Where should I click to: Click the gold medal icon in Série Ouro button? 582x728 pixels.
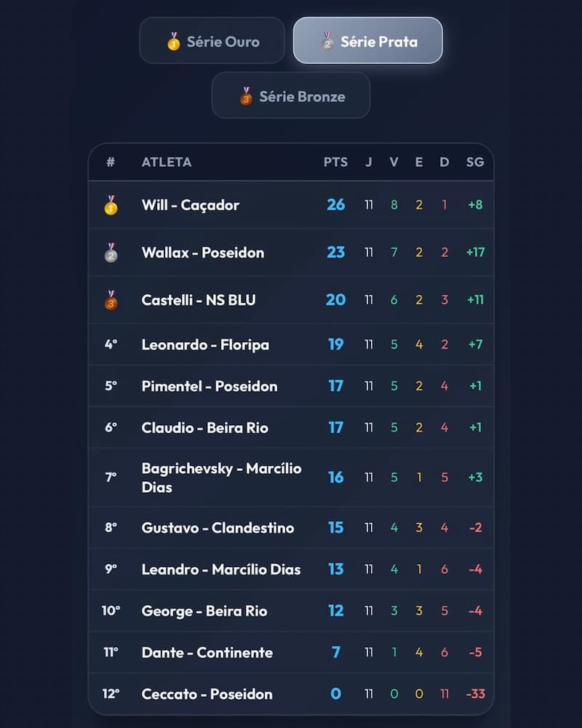pyautogui.click(x=174, y=41)
